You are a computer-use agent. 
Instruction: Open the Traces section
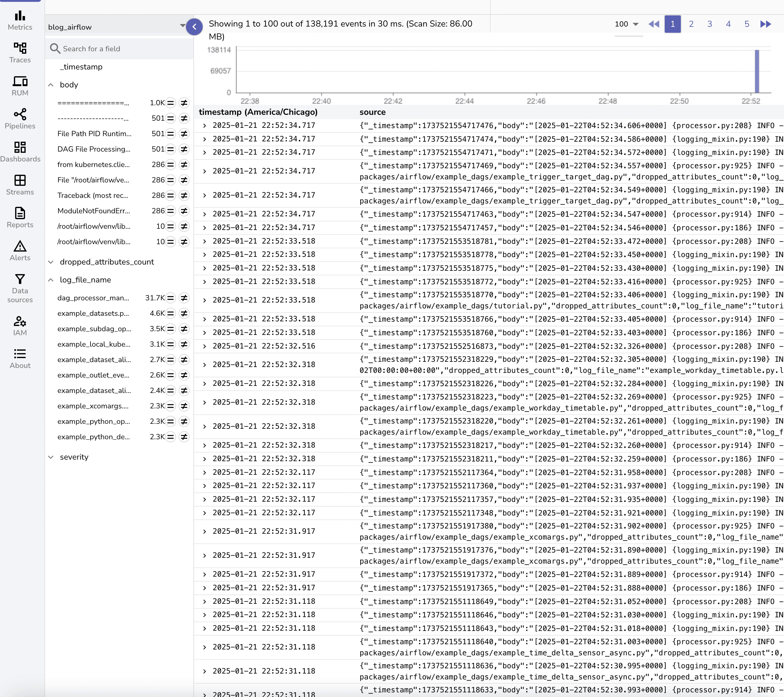(20, 53)
